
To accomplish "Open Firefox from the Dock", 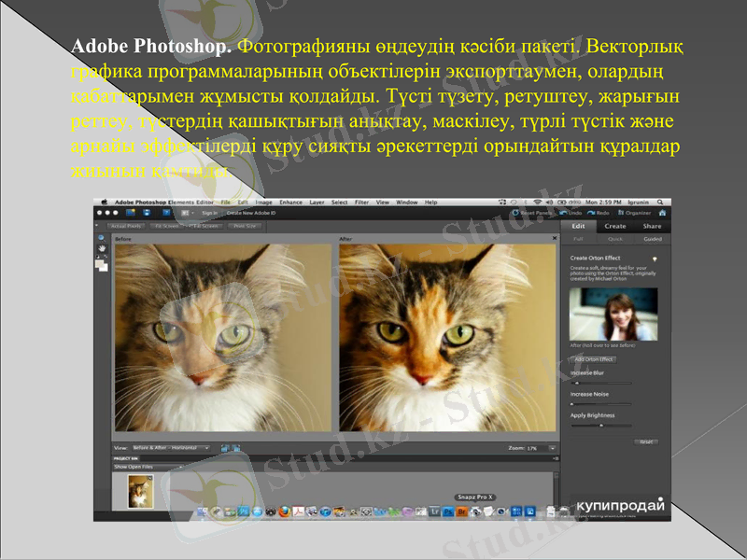I will [x=282, y=511].
